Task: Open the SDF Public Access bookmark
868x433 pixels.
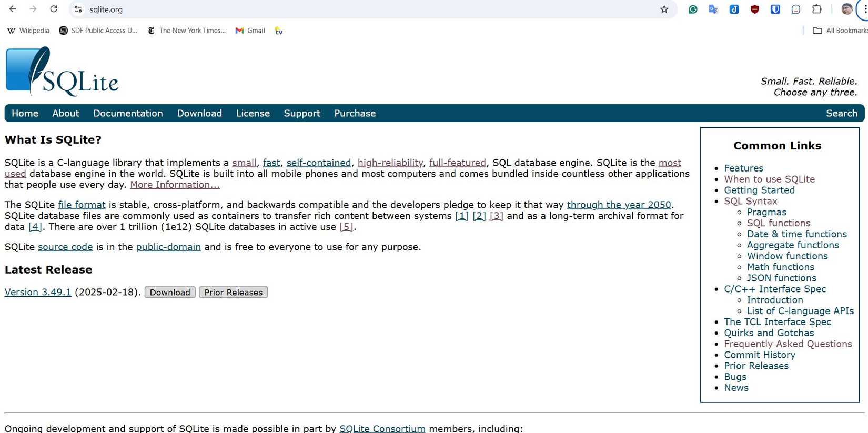Action: (98, 31)
